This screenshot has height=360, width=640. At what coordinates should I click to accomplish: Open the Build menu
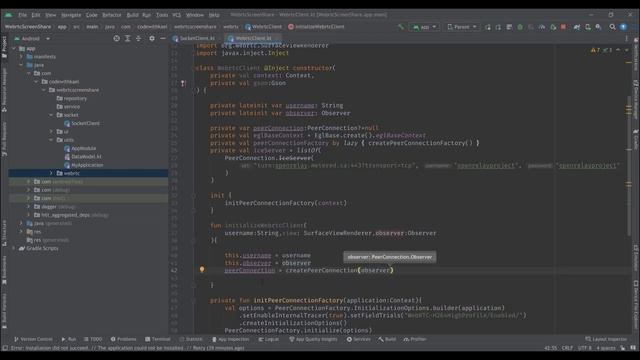coord(132,15)
